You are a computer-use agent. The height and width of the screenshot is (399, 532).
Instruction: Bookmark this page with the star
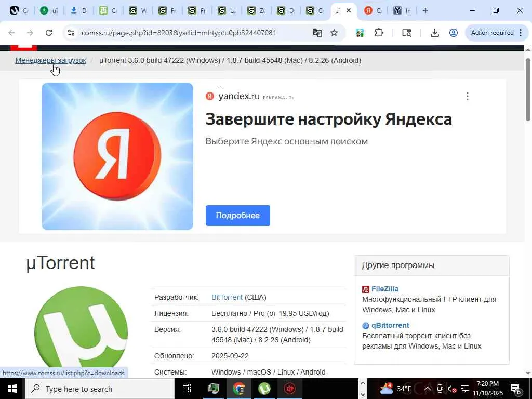coord(334,33)
